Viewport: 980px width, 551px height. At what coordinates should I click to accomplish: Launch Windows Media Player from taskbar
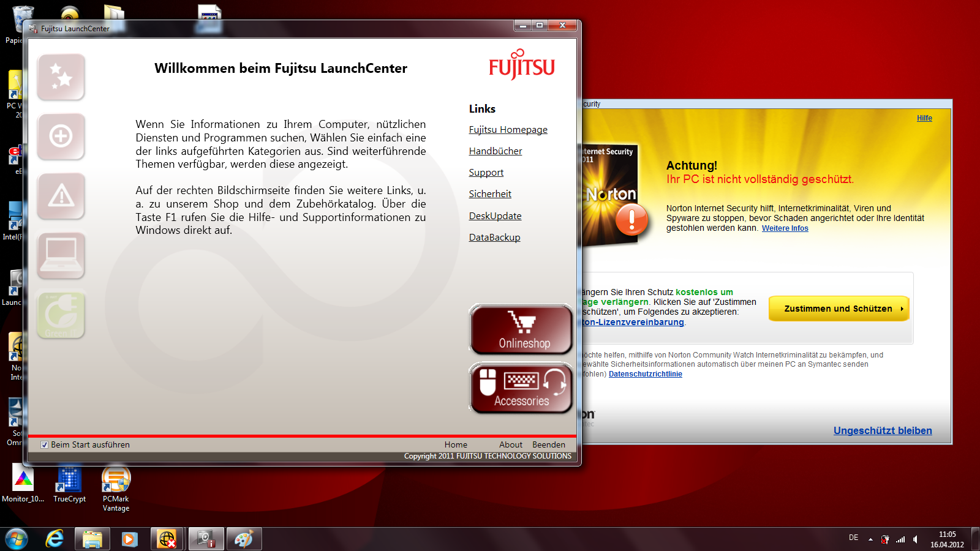coord(130,539)
